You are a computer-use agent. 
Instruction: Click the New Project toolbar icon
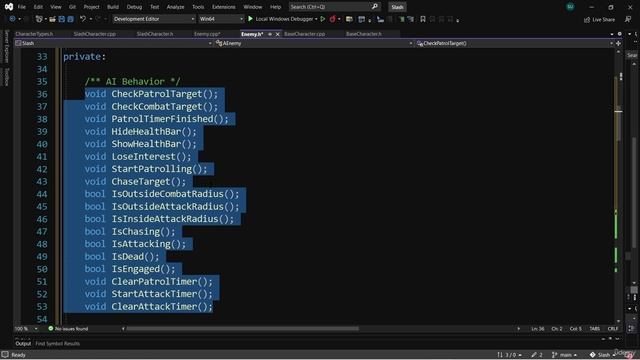pos(39,19)
